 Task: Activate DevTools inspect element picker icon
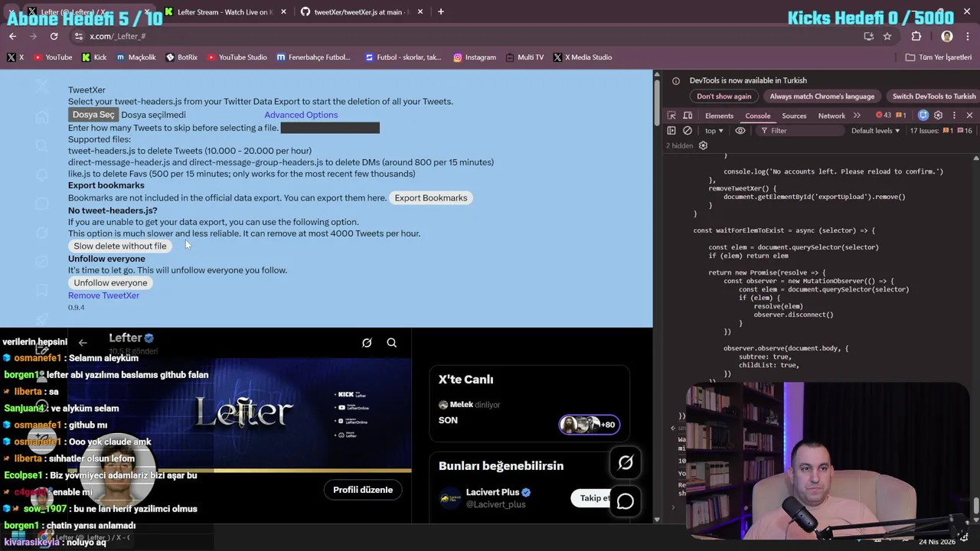coord(671,116)
